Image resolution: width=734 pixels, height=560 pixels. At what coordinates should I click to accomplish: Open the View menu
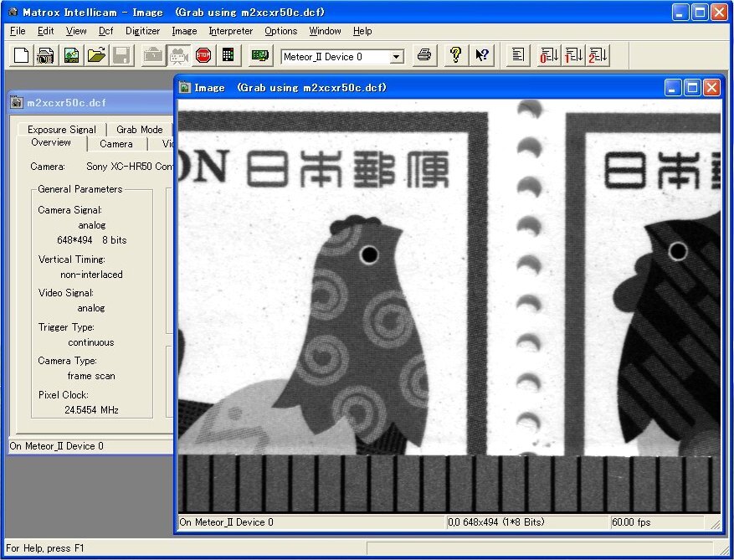[x=76, y=31]
